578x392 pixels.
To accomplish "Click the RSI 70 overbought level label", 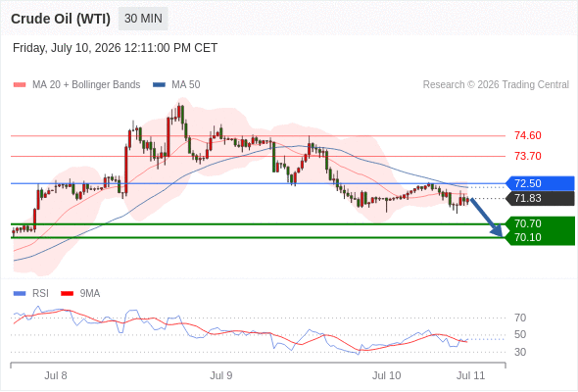I will (520, 318).
